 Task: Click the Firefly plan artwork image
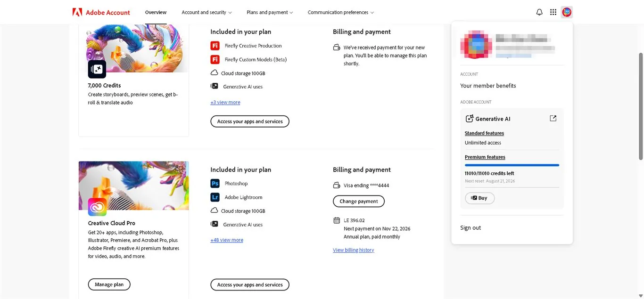click(138, 48)
